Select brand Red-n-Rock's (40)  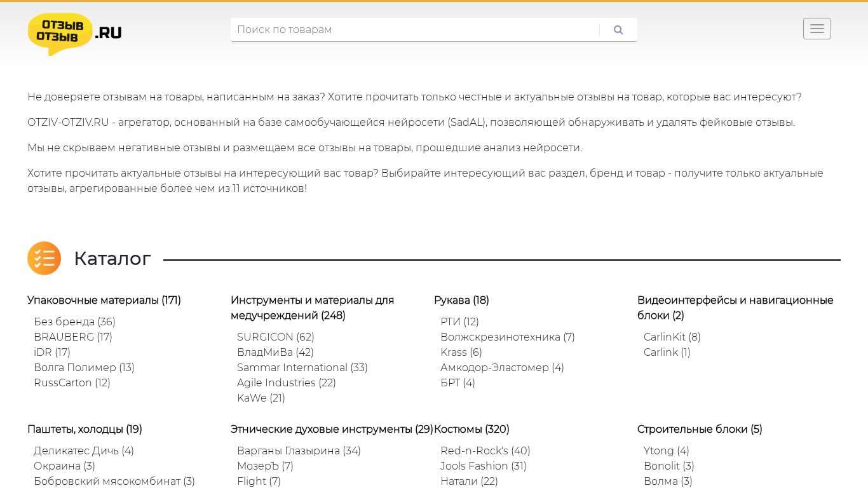[x=485, y=451]
